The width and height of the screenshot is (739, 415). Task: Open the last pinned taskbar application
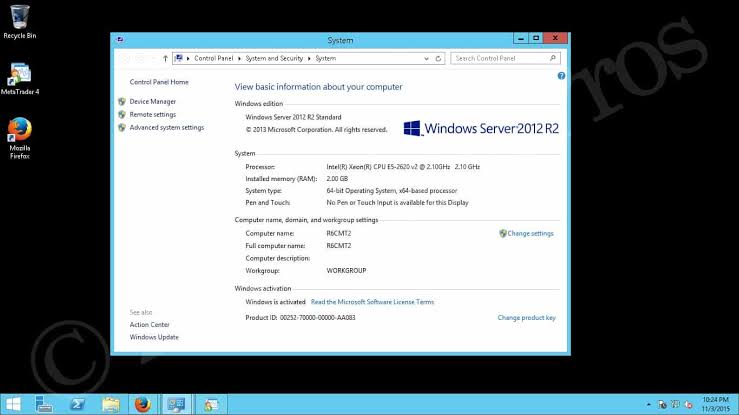coord(211,404)
